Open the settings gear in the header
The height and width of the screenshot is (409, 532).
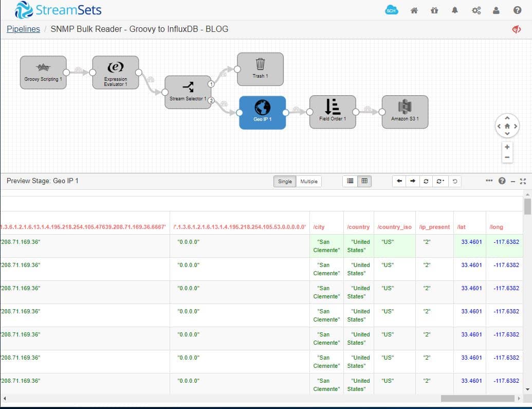[476, 9]
